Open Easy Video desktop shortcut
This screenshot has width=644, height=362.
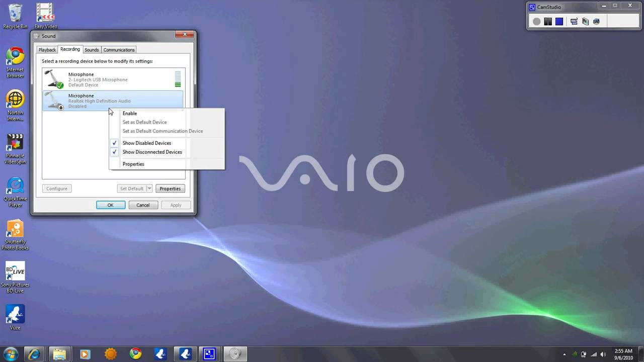tap(45, 16)
